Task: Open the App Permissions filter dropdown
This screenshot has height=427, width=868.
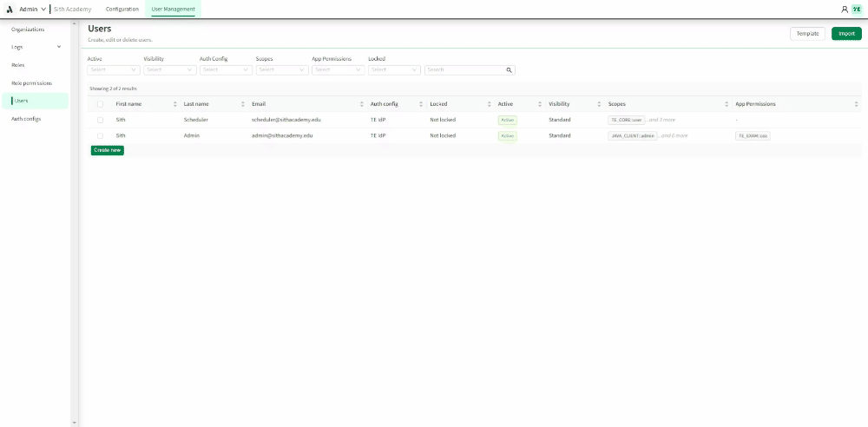Action: pyautogui.click(x=339, y=70)
